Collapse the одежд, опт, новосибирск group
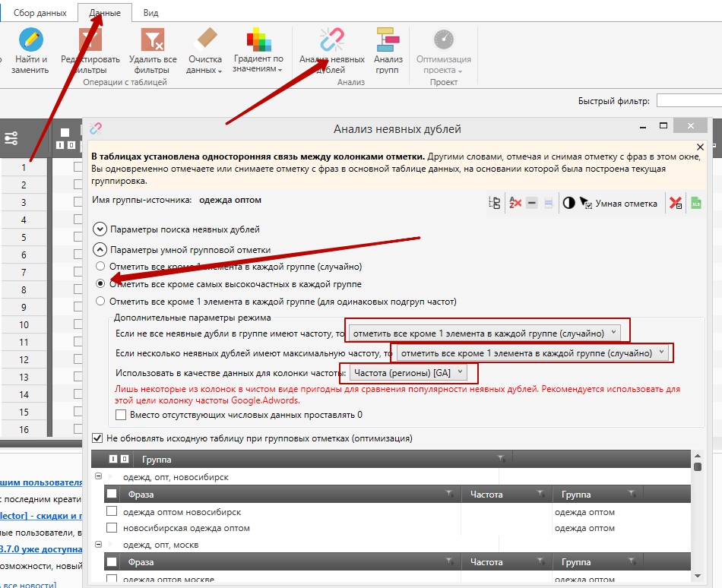The width and height of the screenshot is (722, 588). (98, 476)
